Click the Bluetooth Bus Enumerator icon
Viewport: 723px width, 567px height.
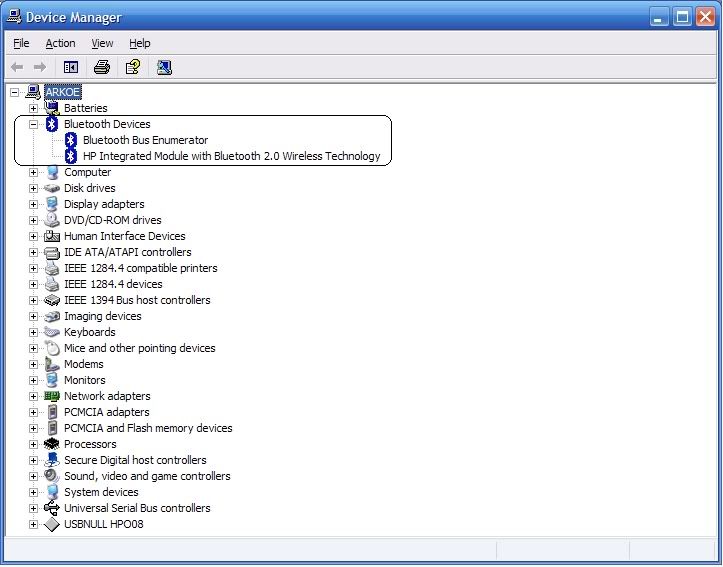coord(71,140)
